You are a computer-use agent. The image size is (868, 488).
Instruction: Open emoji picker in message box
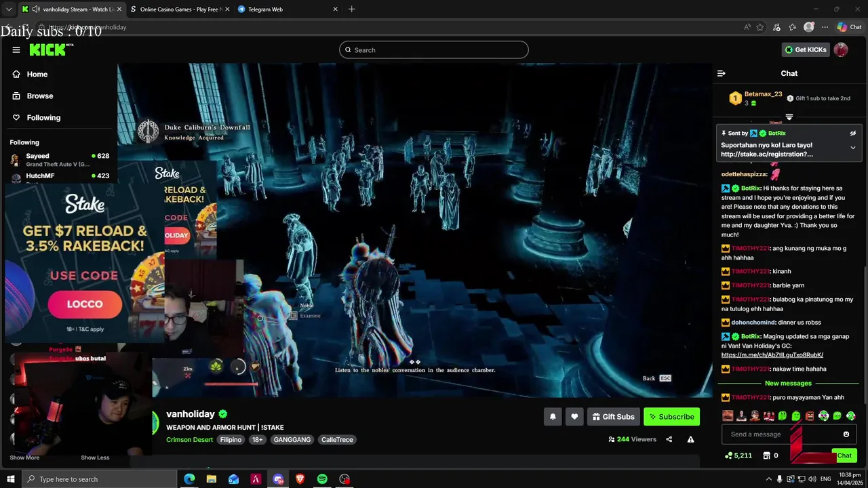pyautogui.click(x=846, y=434)
